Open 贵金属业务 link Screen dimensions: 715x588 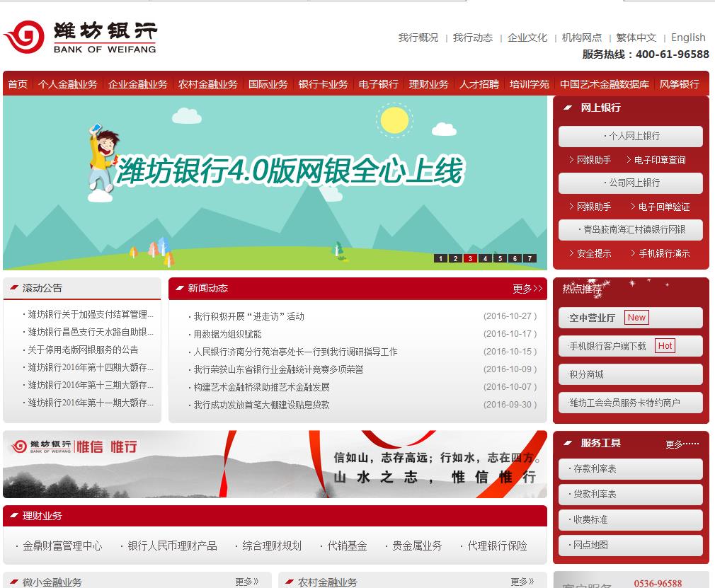coord(417,546)
